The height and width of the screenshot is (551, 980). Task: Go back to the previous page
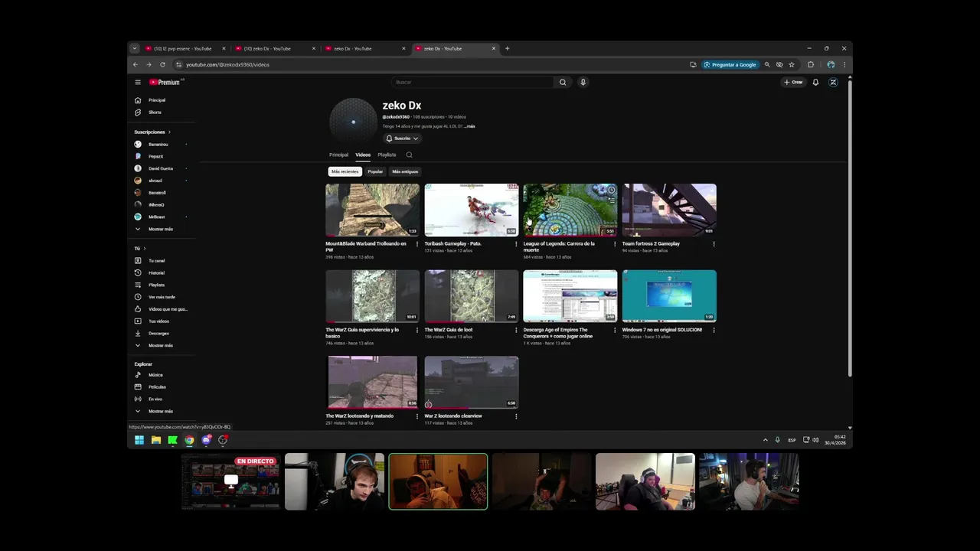(x=136, y=65)
